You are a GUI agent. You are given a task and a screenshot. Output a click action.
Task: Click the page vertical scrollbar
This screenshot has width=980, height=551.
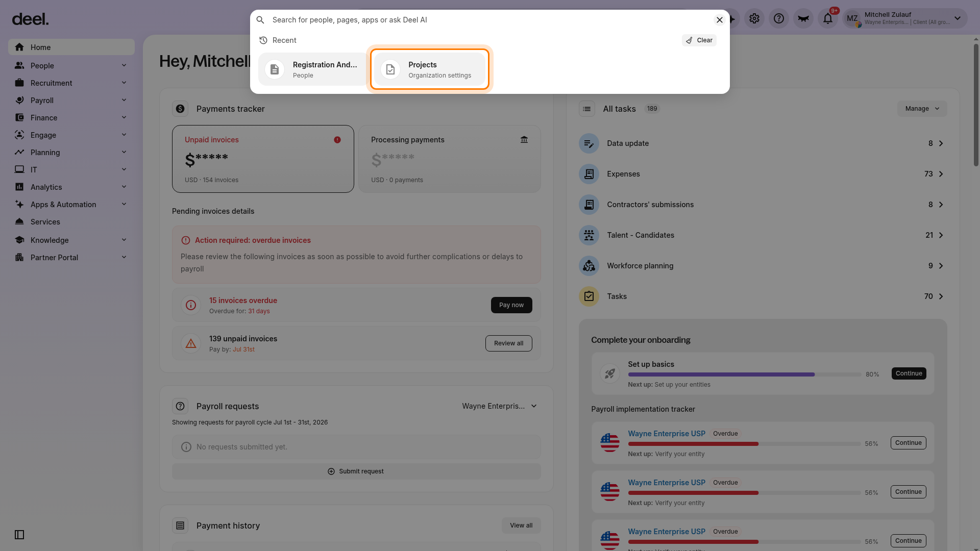click(976, 105)
